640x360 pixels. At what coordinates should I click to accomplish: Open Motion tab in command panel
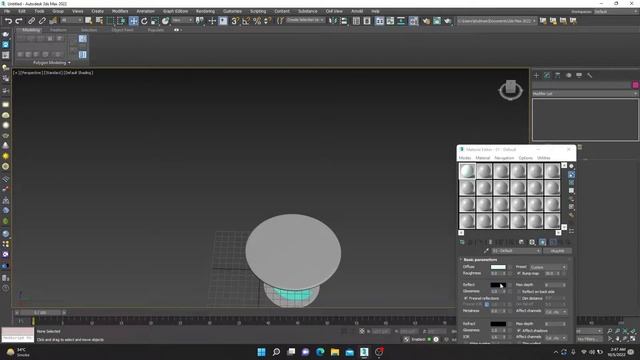(x=568, y=76)
